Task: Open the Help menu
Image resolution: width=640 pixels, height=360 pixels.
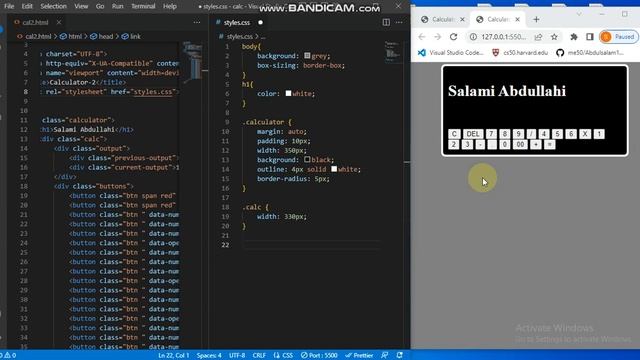Action: click(x=170, y=6)
